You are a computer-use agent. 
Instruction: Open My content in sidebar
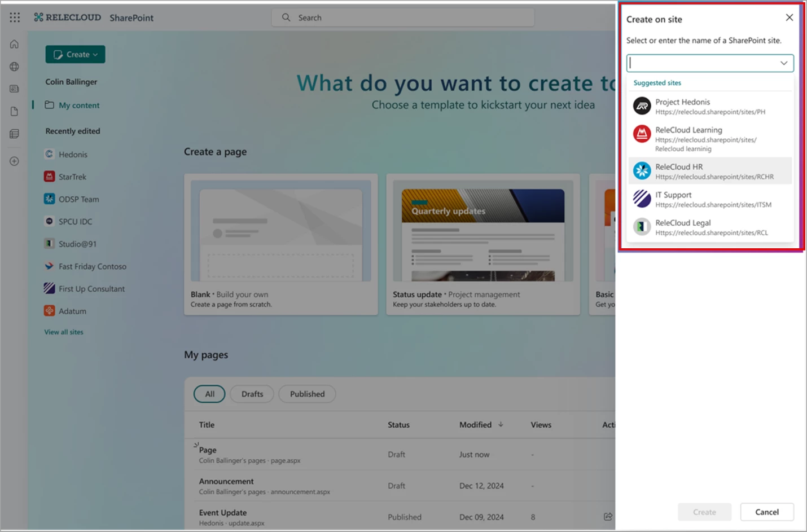pyautogui.click(x=72, y=105)
